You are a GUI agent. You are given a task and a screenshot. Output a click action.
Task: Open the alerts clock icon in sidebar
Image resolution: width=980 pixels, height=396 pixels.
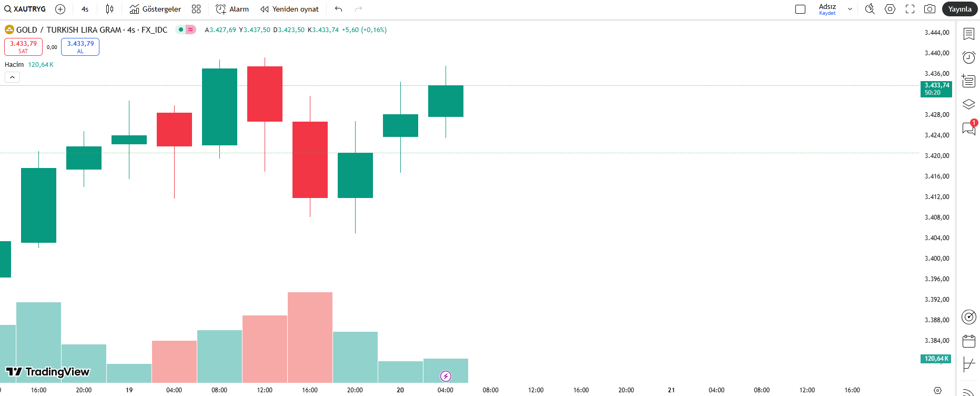tap(968, 57)
